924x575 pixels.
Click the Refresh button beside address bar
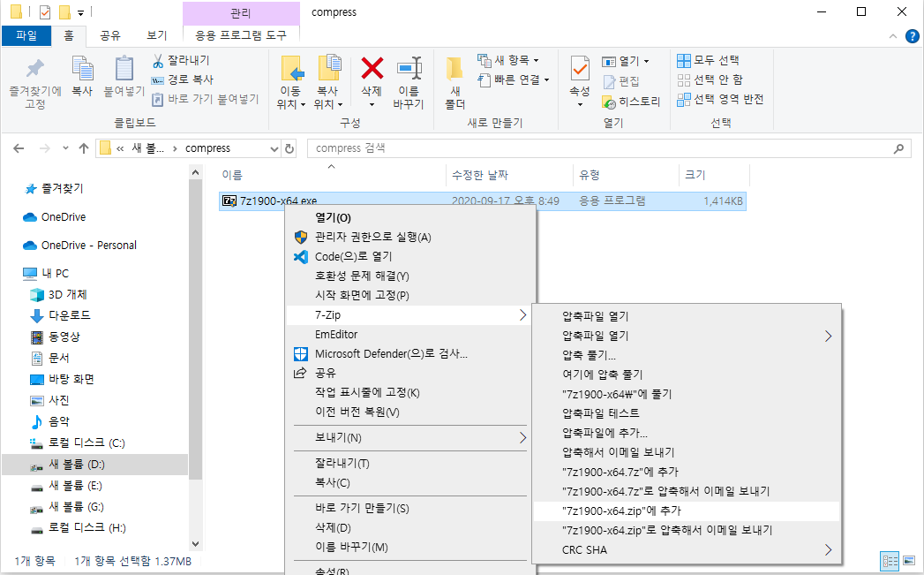289,148
